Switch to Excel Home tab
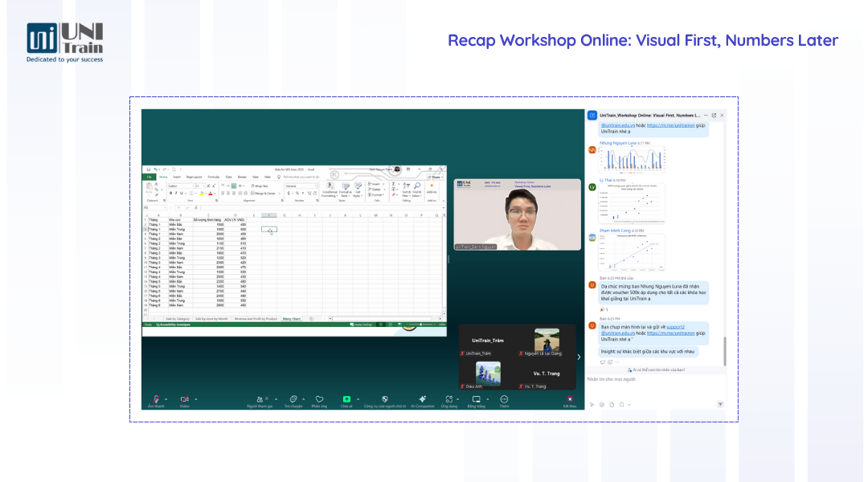Screen dimensions: 868x482 point(163,177)
